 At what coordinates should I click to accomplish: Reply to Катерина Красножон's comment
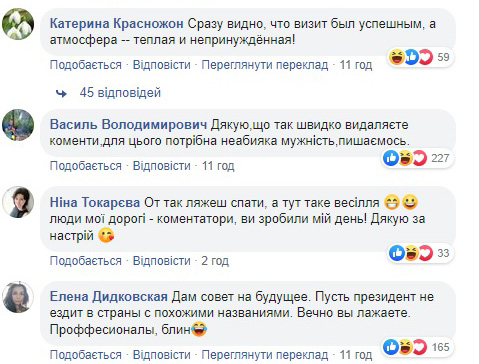162,65
